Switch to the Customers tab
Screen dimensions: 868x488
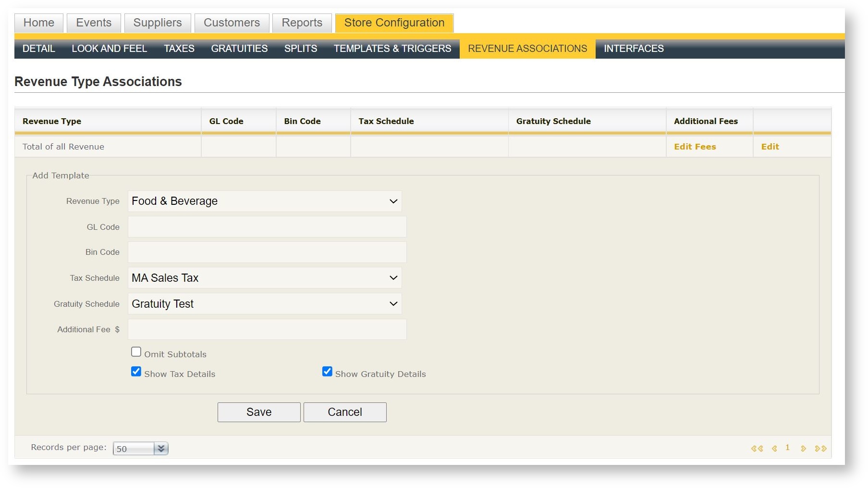click(x=232, y=23)
